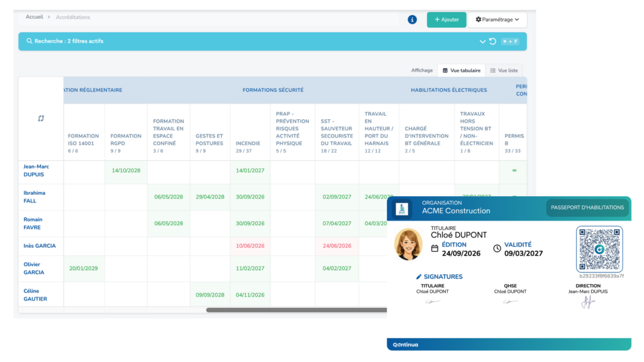The height and width of the screenshot is (362, 644).
Task: Click the blue information icon
Action: coord(412,19)
